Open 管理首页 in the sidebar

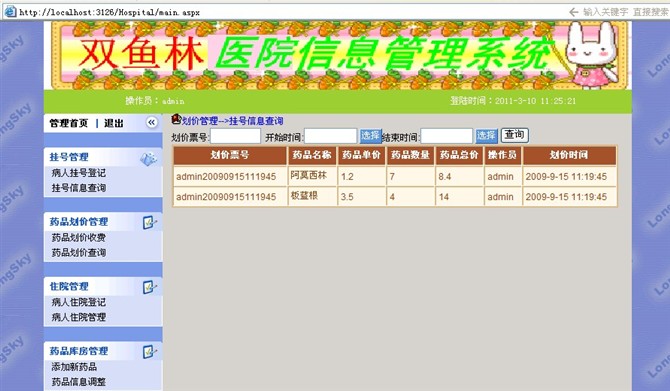(68, 123)
